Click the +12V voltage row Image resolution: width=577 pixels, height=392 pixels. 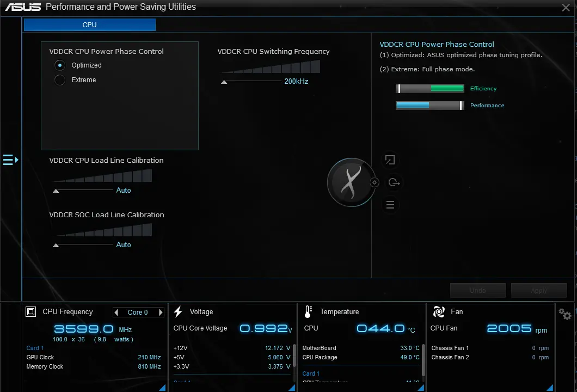pyautogui.click(x=232, y=348)
